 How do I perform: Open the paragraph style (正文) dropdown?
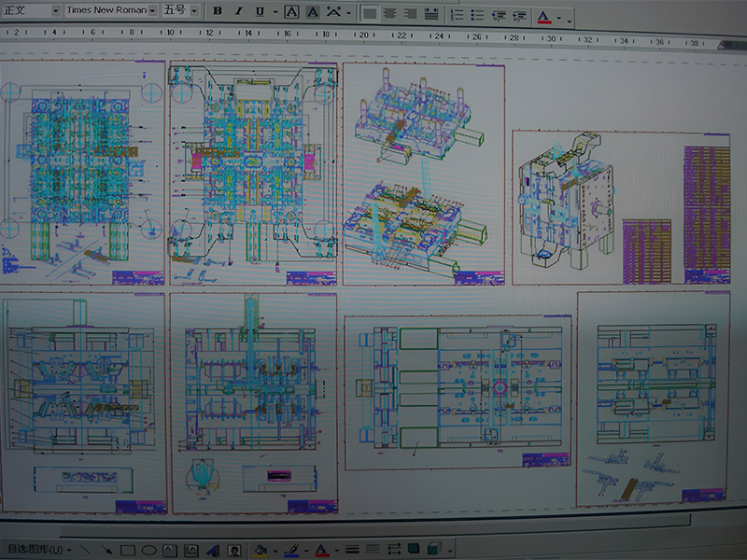[x=54, y=8]
